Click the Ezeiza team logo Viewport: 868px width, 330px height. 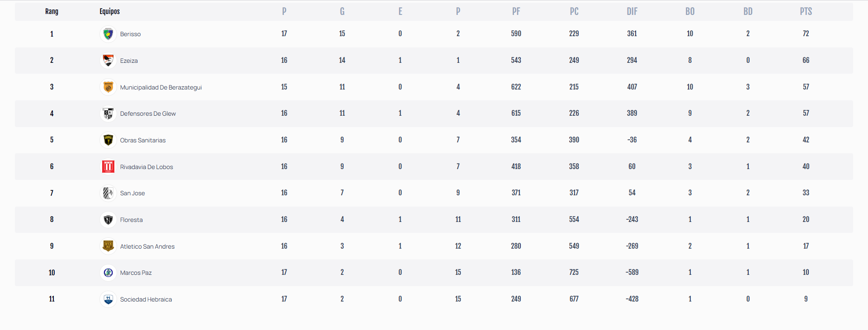(108, 61)
